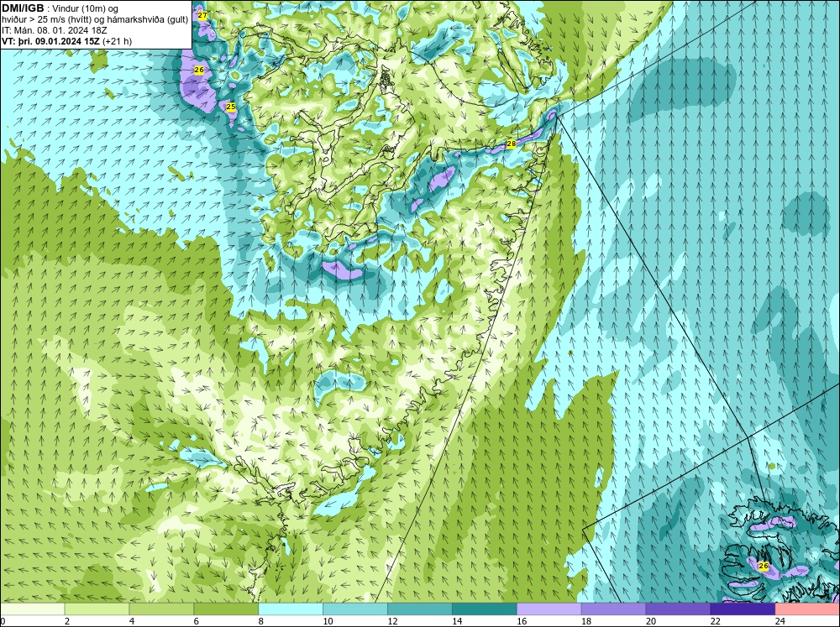This screenshot has height=627, width=840.
Task: Click gust label 26 between labels 27 and 25
Action: coord(199,71)
